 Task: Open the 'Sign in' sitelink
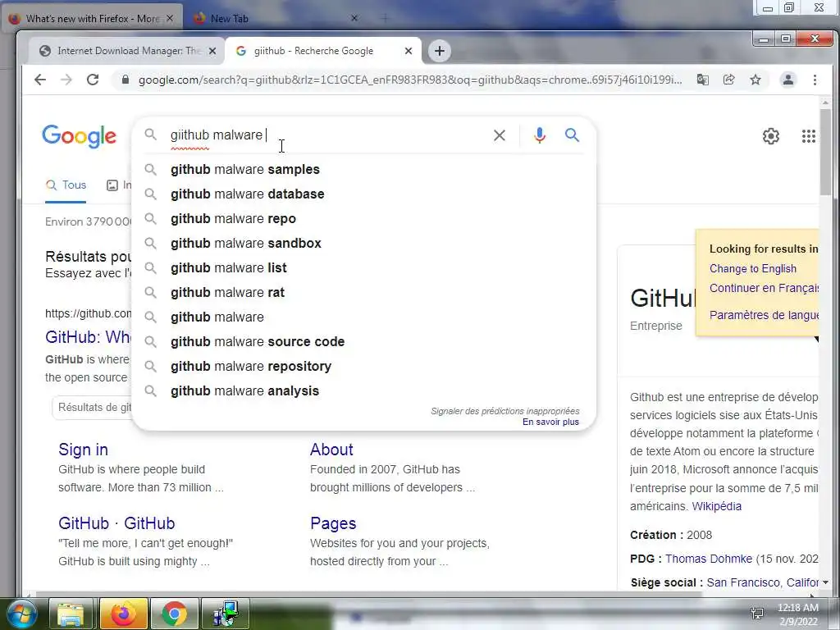point(83,450)
